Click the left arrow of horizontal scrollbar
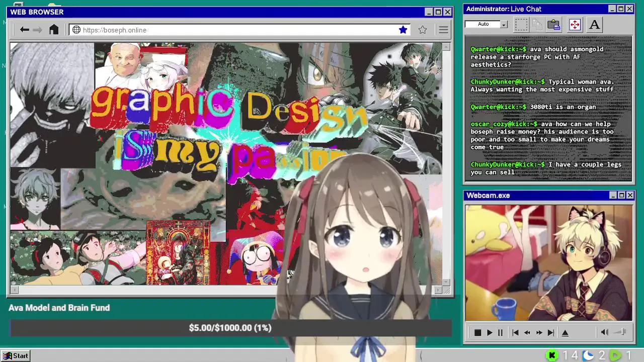644x362 pixels. 14,290
